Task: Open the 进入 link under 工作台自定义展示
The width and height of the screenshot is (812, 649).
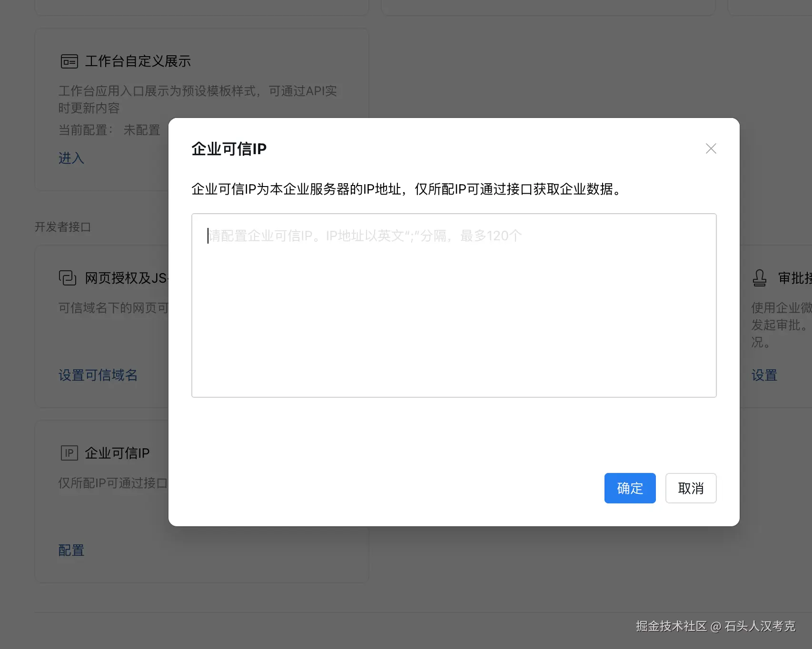Action: point(71,158)
